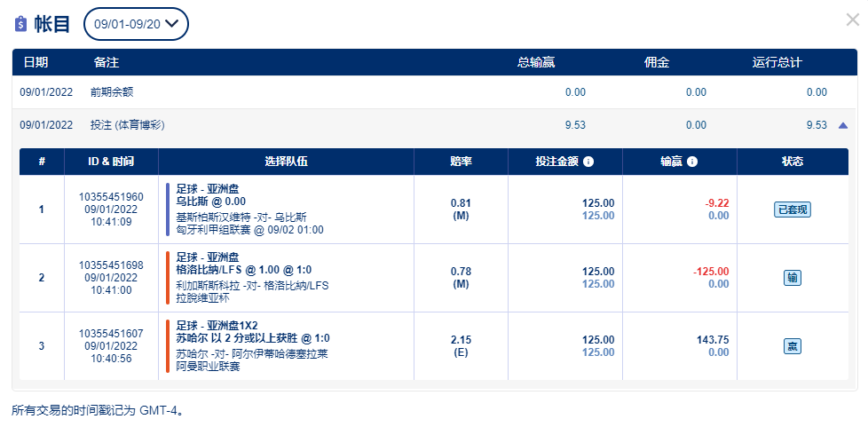
Task: Close the account statement dialog
Action: point(853,20)
